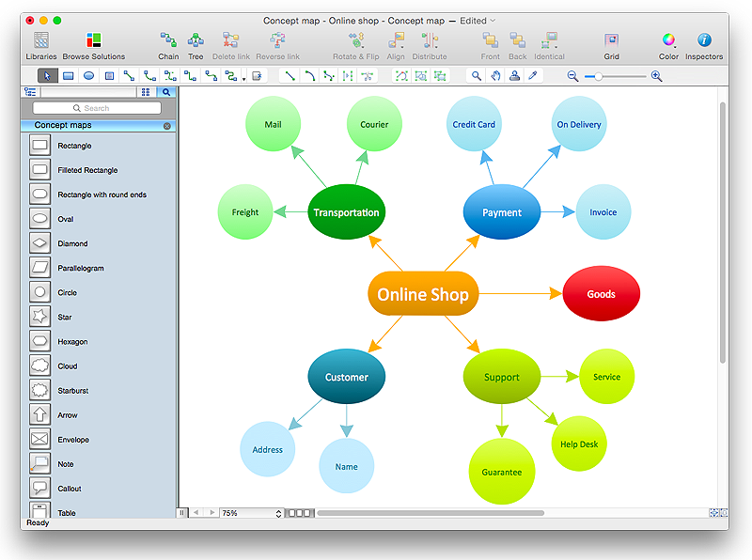Click the Online Shop central node
This screenshot has width=752, height=560.
[x=423, y=295]
